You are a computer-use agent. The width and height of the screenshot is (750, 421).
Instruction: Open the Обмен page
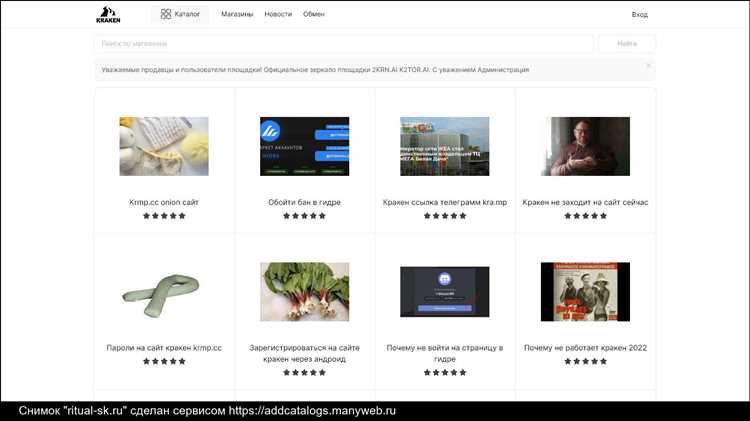(x=314, y=14)
